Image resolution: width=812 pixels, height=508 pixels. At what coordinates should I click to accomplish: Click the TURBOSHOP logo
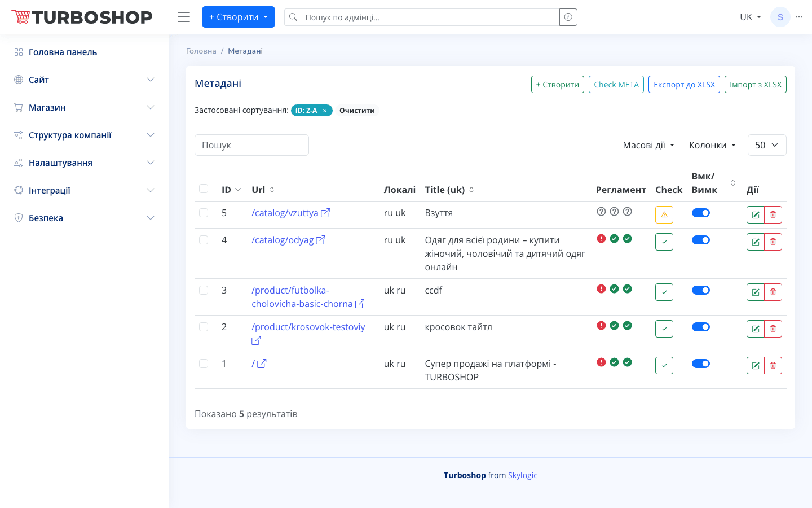pyautogui.click(x=82, y=17)
